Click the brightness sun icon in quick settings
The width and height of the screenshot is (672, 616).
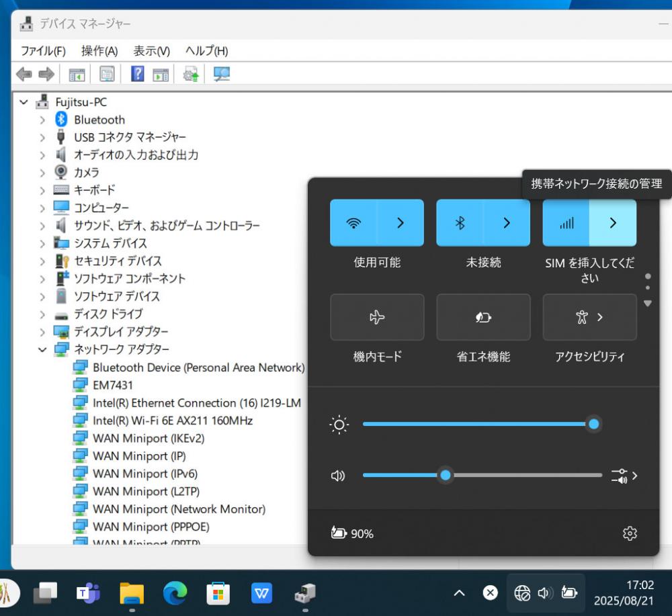(x=339, y=425)
